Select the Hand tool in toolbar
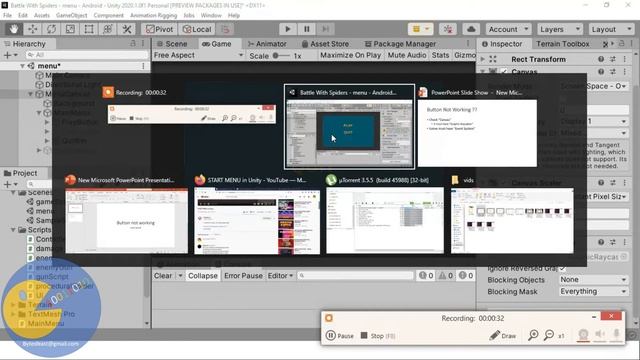640x360 pixels. coord(14,29)
